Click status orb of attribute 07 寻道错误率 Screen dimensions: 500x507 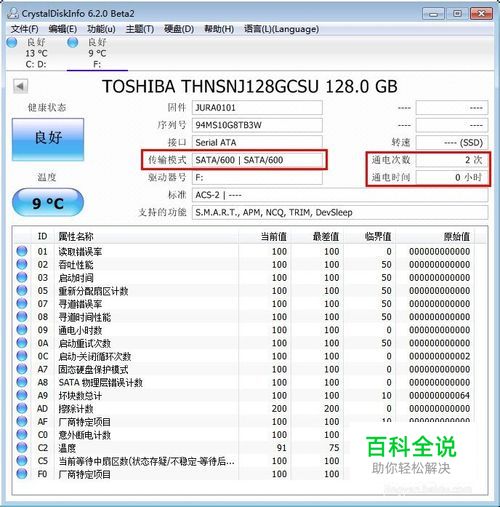point(22,303)
